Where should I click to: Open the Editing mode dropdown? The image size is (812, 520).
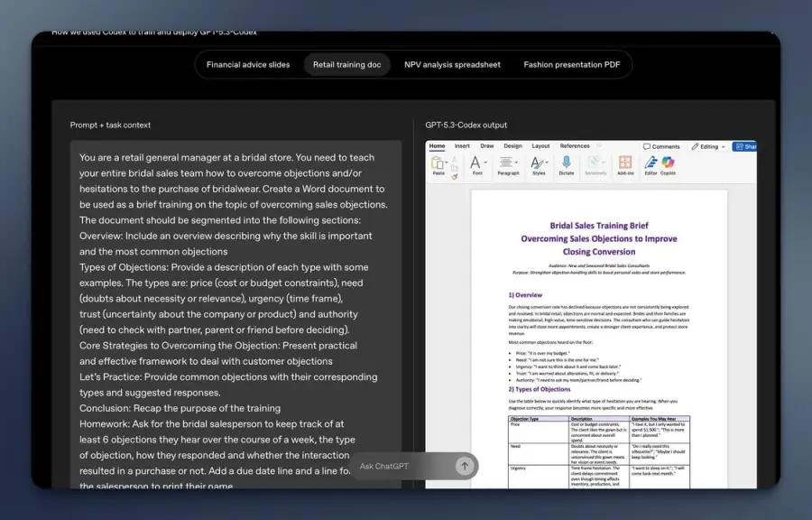(708, 146)
